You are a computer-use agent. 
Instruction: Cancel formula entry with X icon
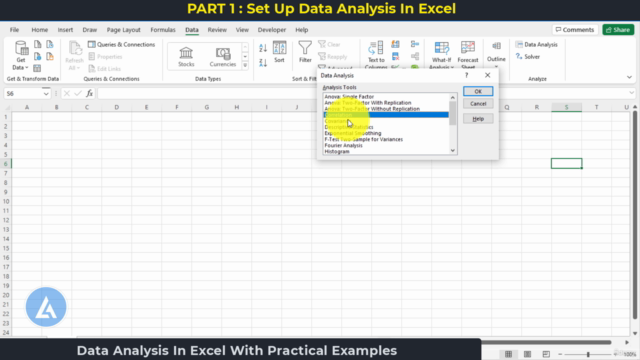tap(67, 93)
